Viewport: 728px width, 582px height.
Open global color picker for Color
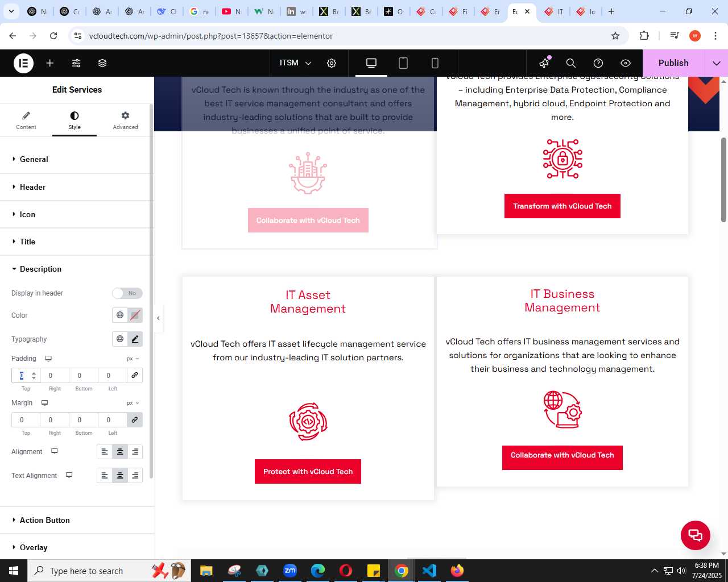pos(120,315)
